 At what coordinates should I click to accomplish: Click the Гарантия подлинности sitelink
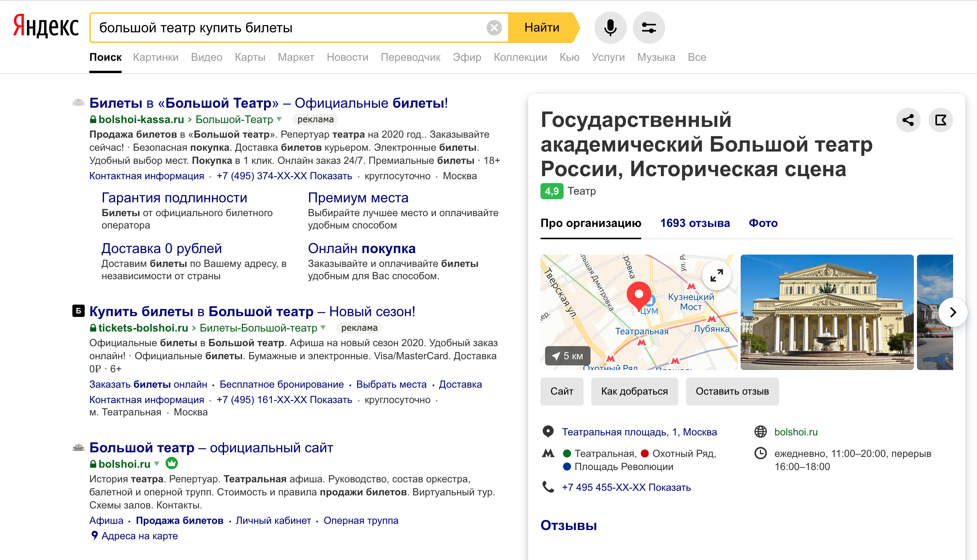[x=174, y=198]
